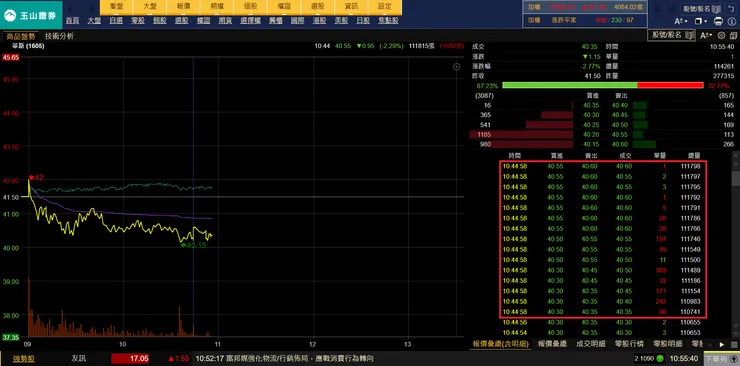Open the gear settings icon in panel header
Screen dimensions: 740x366
tap(721, 35)
